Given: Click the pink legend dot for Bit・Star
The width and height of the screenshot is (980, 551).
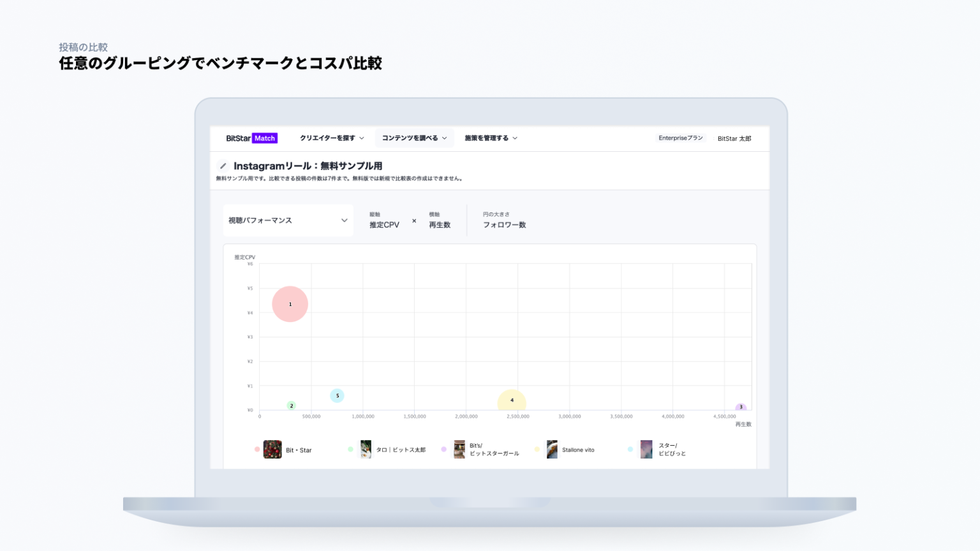Looking at the screenshot, I should click(257, 450).
